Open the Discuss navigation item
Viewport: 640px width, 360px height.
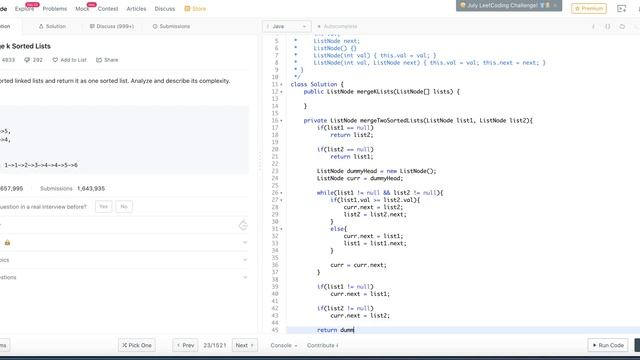165,9
